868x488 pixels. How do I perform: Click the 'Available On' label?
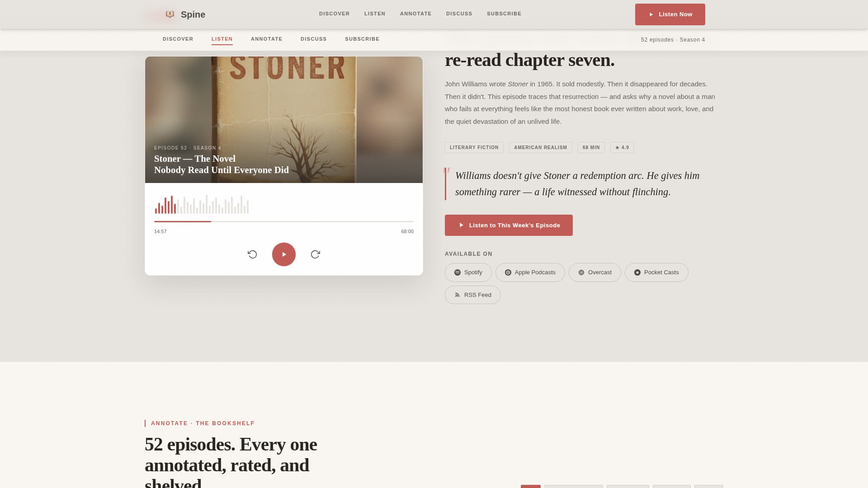pos(468,254)
